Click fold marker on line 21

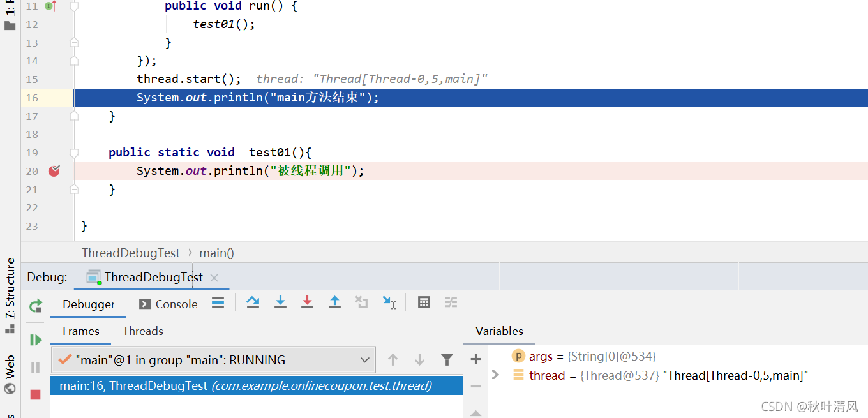coord(74,190)
